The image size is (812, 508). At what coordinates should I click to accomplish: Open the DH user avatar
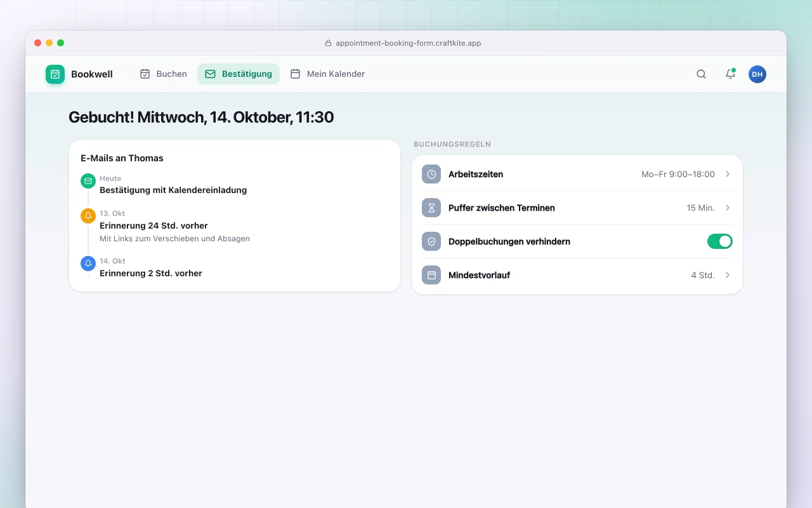point(757,74)
